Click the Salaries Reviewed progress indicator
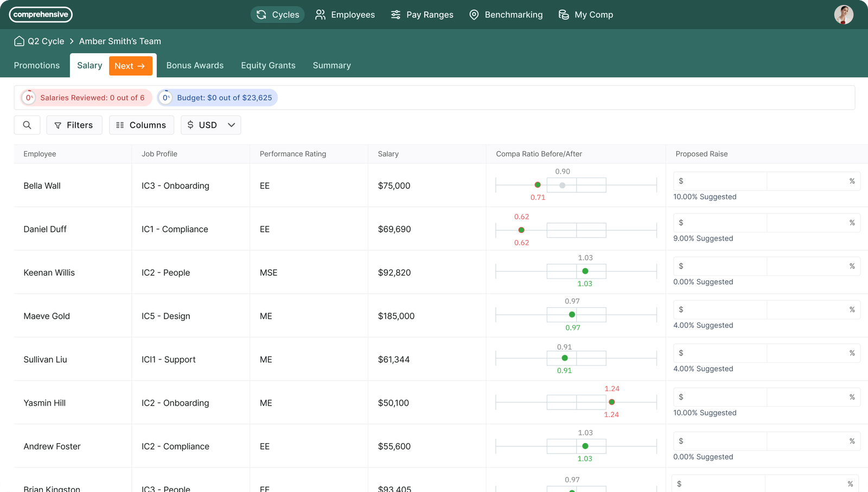The image size is (868, 492). tap(28, 98)
